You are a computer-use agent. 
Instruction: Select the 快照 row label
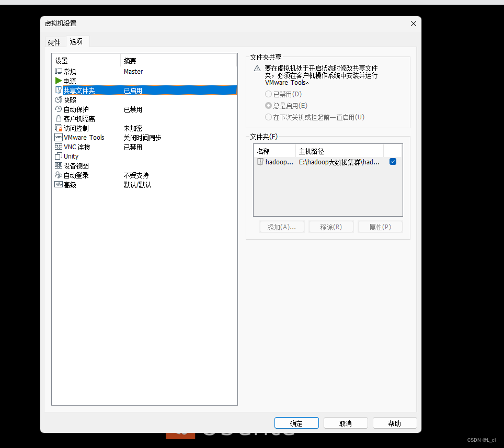[x=70, y=100]
